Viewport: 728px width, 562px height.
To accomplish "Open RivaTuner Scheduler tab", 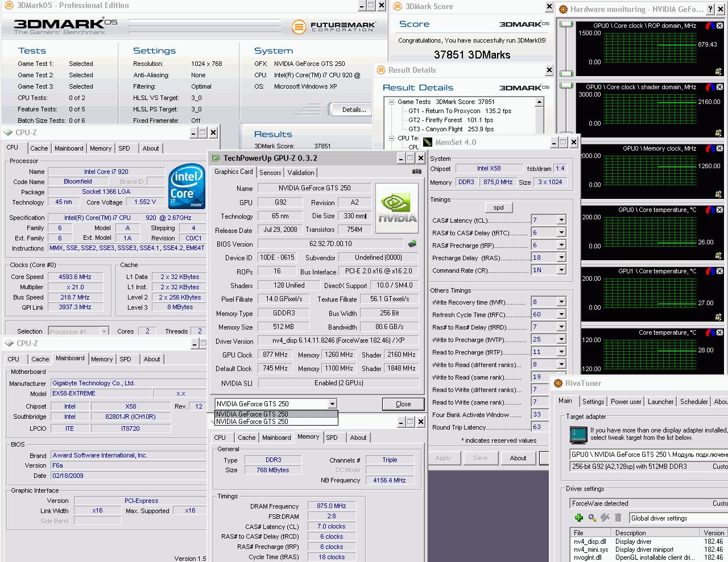I will pyautogui.click(x=694, y=402).
